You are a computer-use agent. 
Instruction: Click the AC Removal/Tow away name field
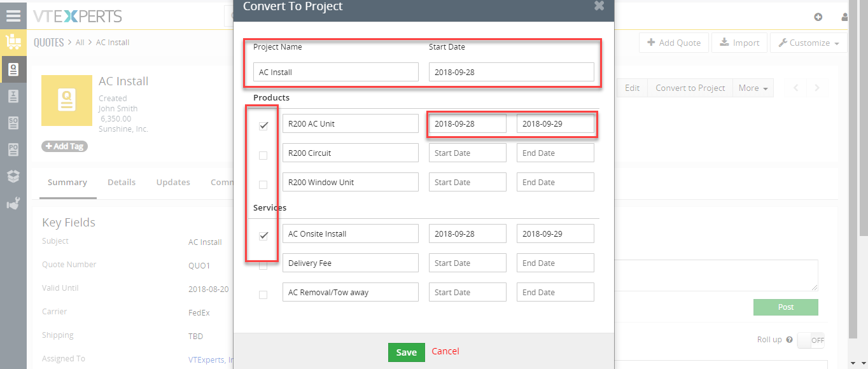tap(351, 292)
